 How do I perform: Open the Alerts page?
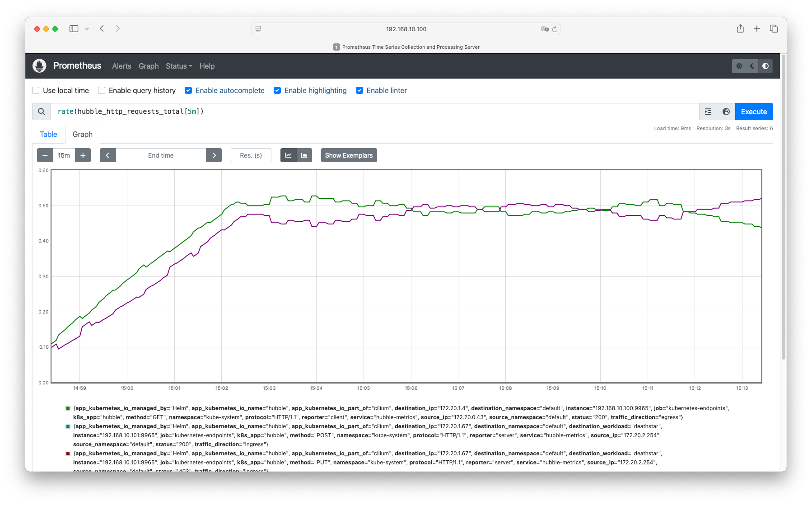click(121, 66)
